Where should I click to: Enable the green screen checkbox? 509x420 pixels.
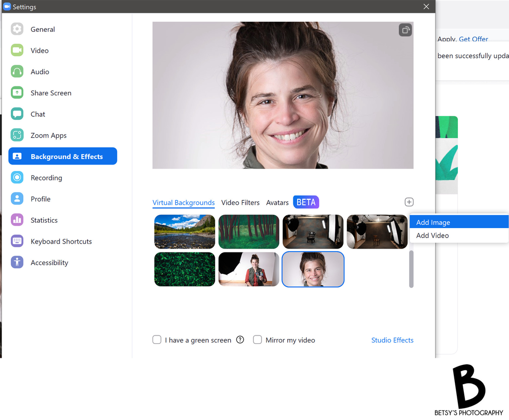(157, 340)
